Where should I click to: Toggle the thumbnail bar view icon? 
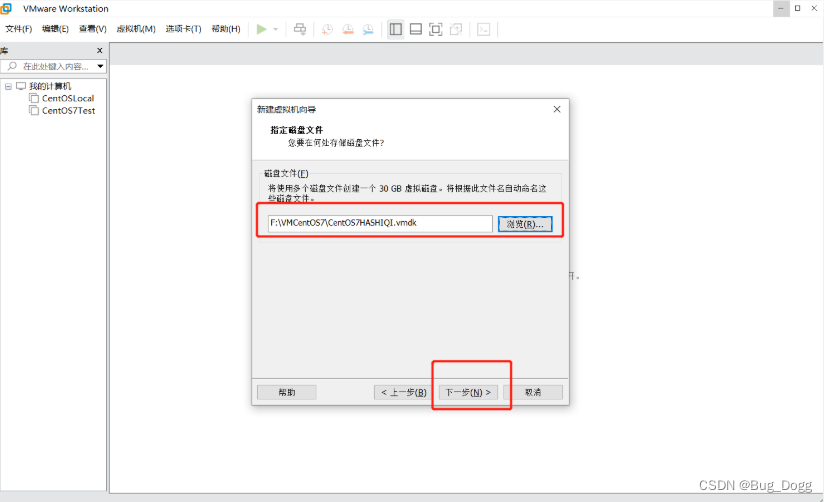click(416, 30)
